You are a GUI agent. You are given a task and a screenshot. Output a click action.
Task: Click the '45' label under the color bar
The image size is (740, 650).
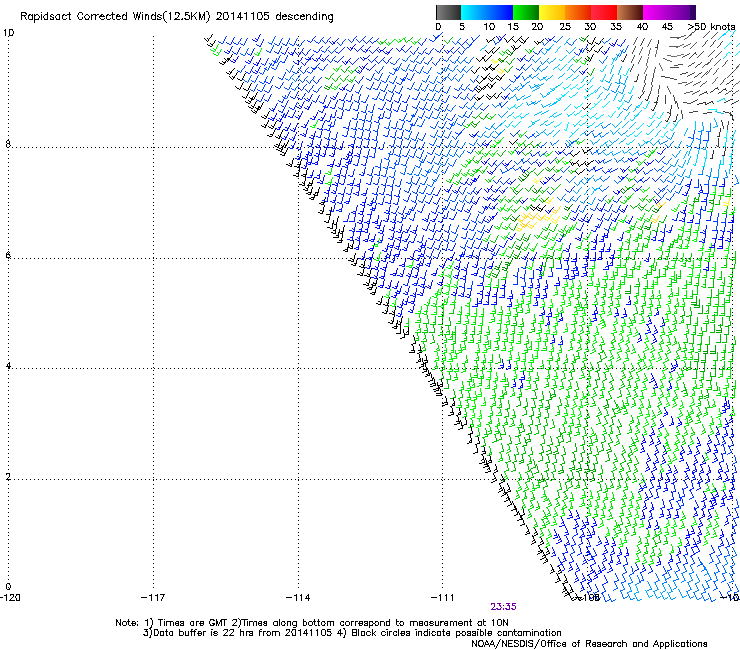667,27
